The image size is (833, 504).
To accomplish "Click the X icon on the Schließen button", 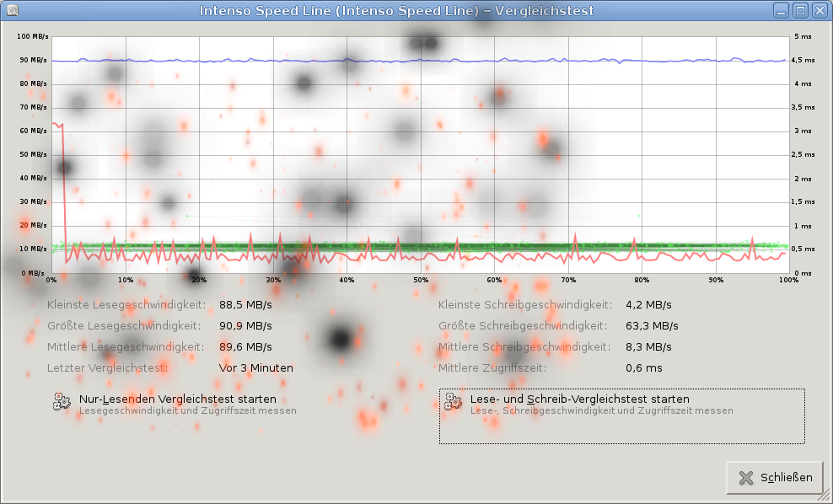I will point(746,477).
